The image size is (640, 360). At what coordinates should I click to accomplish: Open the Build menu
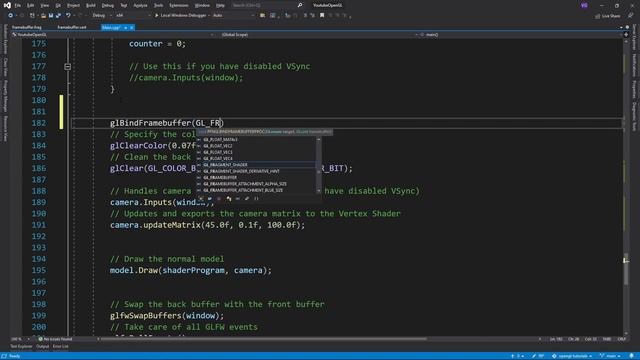(x=91, y=5)
